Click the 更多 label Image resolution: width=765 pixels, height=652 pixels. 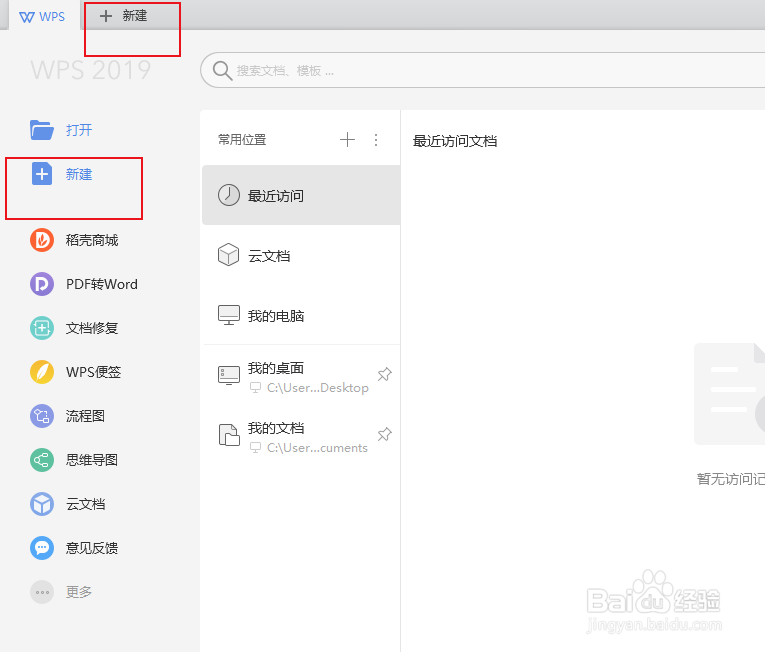[79, 592]
